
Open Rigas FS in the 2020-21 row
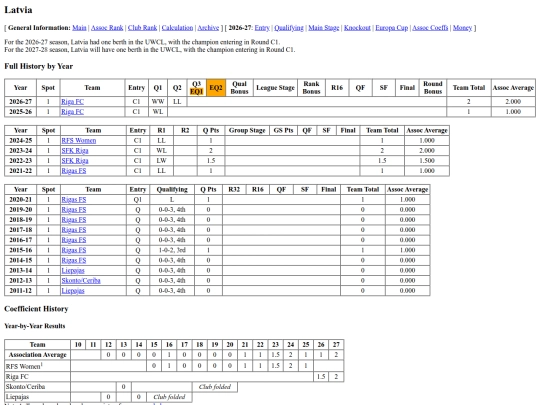pos(74,199)
